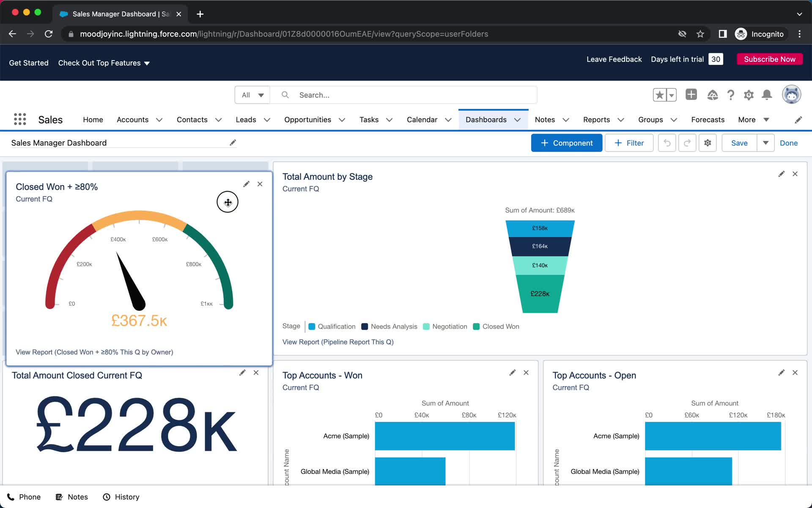Click the + Filter button

pyautogui.click(x=629, y=143)
